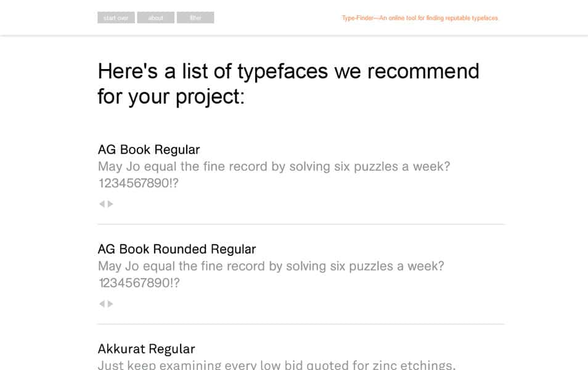Click the orange Type-Finder header link

click(420, 18)
